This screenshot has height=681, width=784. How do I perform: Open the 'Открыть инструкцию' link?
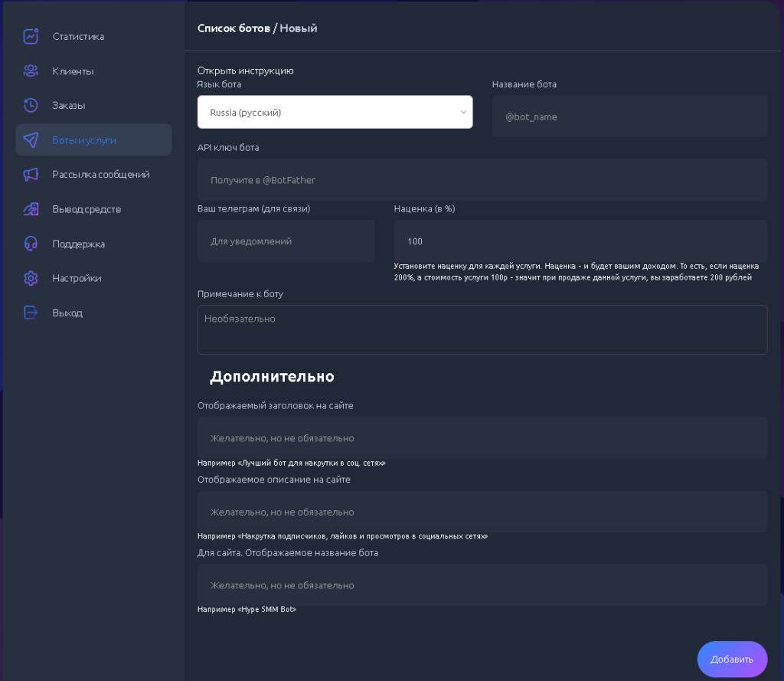coord(245,70)
